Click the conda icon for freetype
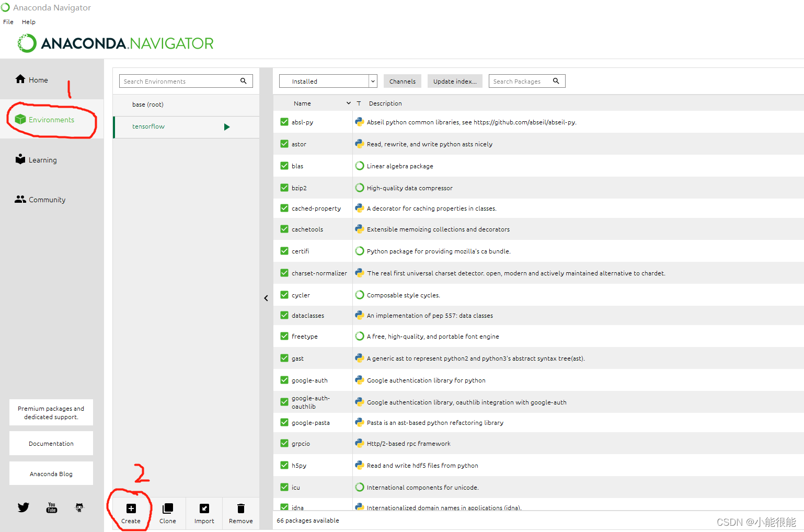Viewport: 804px width, 532px height. (x=360, y=336)
